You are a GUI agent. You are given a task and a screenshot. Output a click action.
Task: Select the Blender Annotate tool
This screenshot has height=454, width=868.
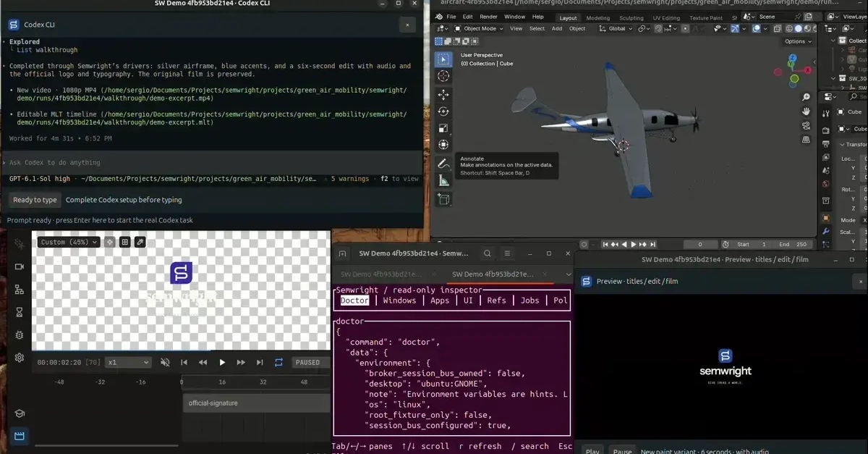pyautogui.click(x=443, y=164)
